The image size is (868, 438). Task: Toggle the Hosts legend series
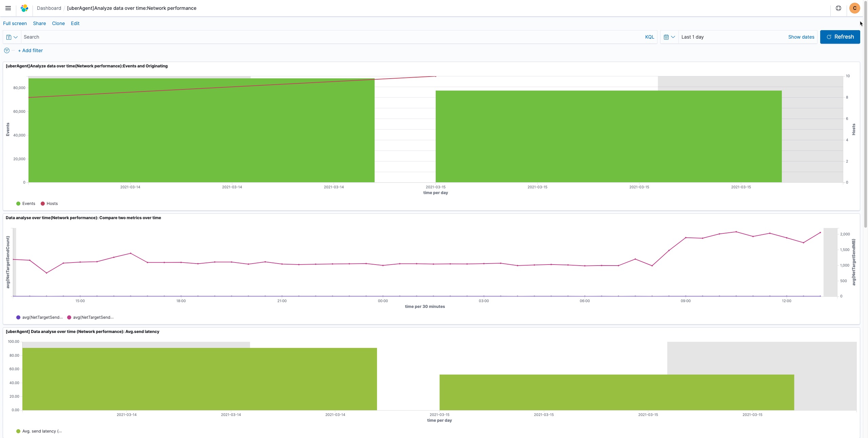[49, 204]
